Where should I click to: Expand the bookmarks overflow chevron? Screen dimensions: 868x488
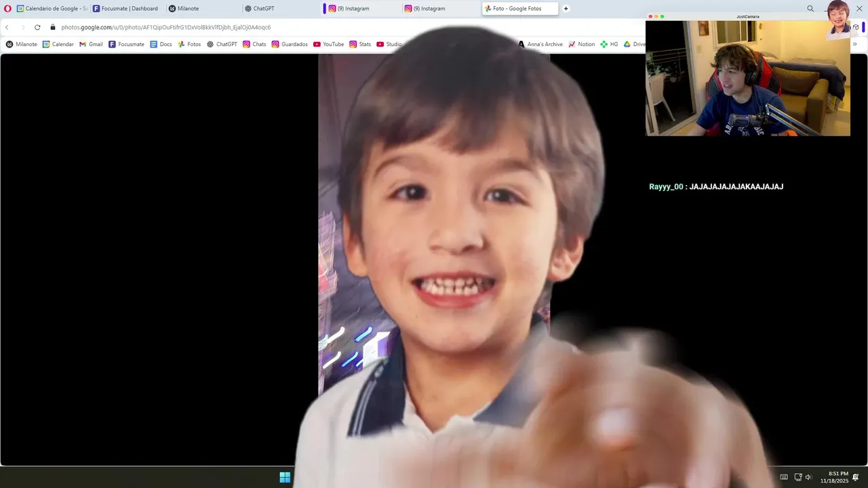(854, 44)
